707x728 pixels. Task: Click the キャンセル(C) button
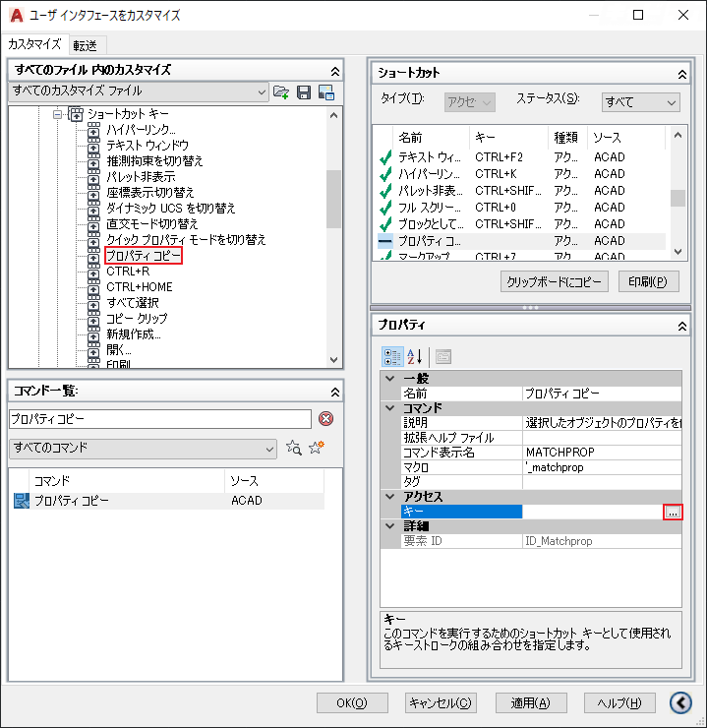point(440,703)
